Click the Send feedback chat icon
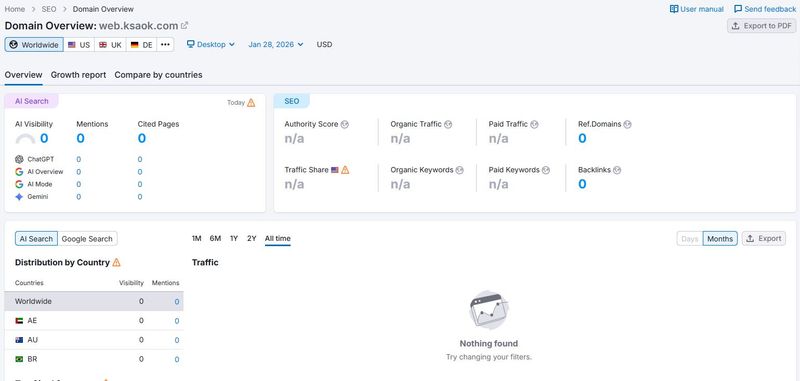800x381 pixels. [x=738, y=9]
